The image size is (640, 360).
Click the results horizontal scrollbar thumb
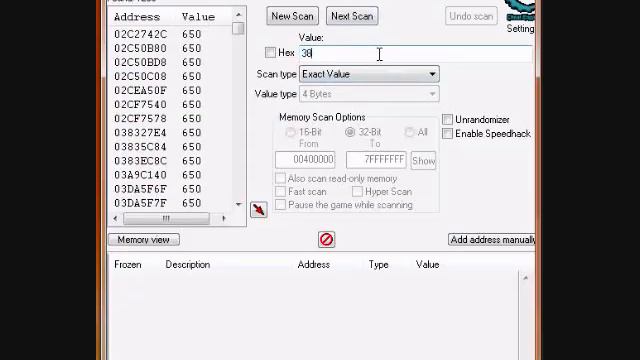[x=166, y=218]
